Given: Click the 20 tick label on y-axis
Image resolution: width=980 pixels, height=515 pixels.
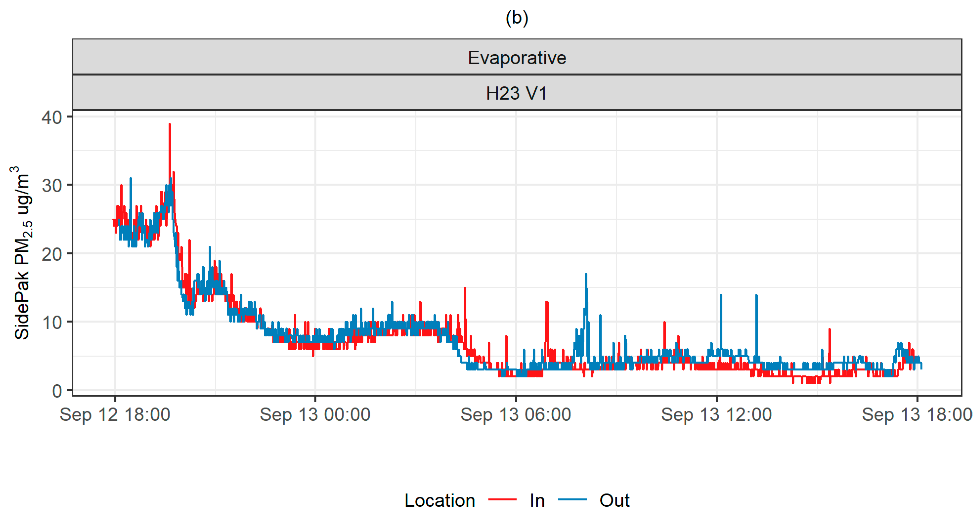Looking at the screenshot, I should coord(52,254).
